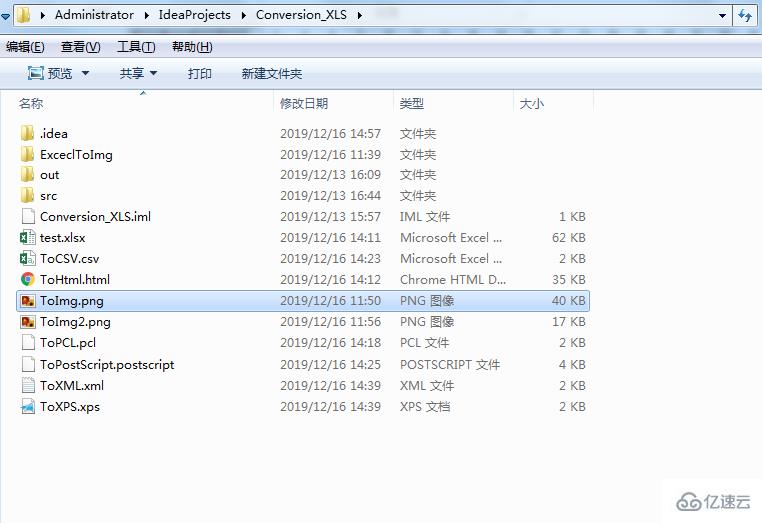Click the folder icon in address bar
The width and height of the screenshot is (762, 523).
[x=23, y=16]
